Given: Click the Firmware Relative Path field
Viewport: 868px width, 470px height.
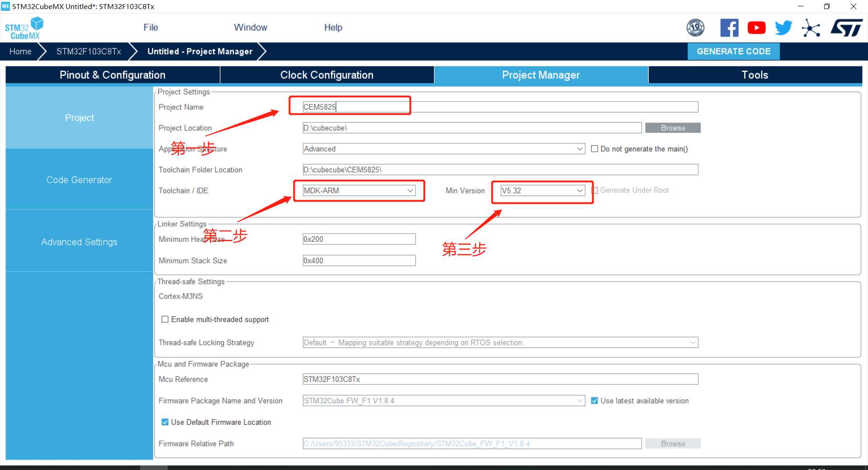Looking at the screenshot, I should pos(472,444).
